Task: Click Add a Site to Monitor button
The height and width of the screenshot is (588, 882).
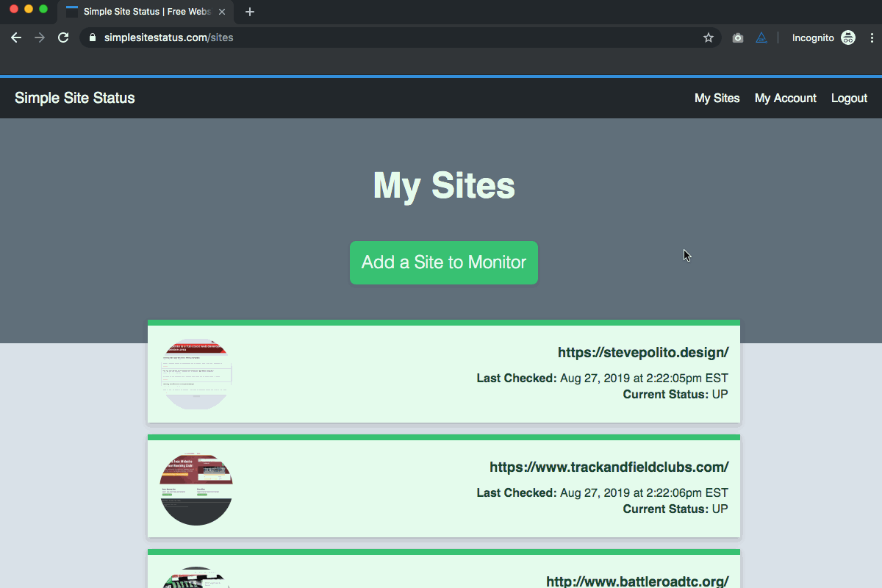Action: pyautogui.click(x=444, y=262)
